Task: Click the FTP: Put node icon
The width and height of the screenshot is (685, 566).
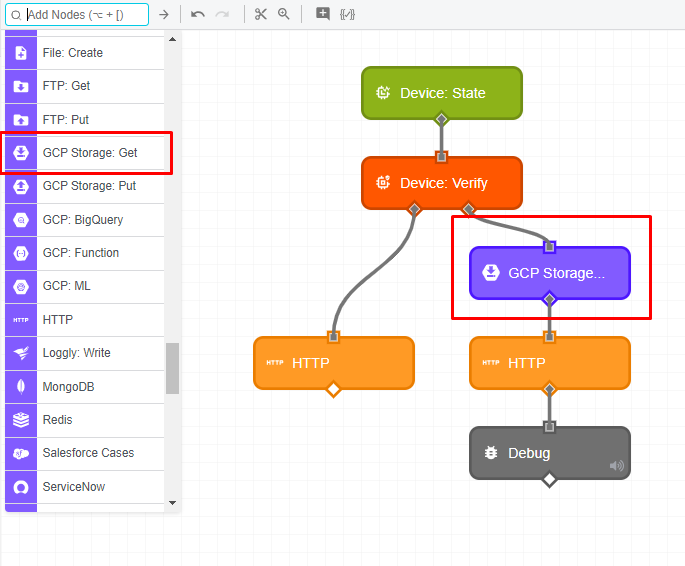Action: click(21, 120)
